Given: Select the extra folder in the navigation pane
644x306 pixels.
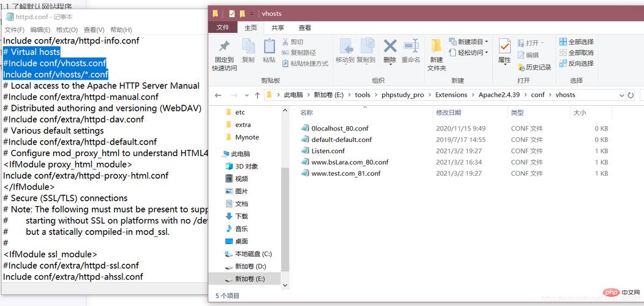Looking at the screenshot, I should tap(244, 124).
